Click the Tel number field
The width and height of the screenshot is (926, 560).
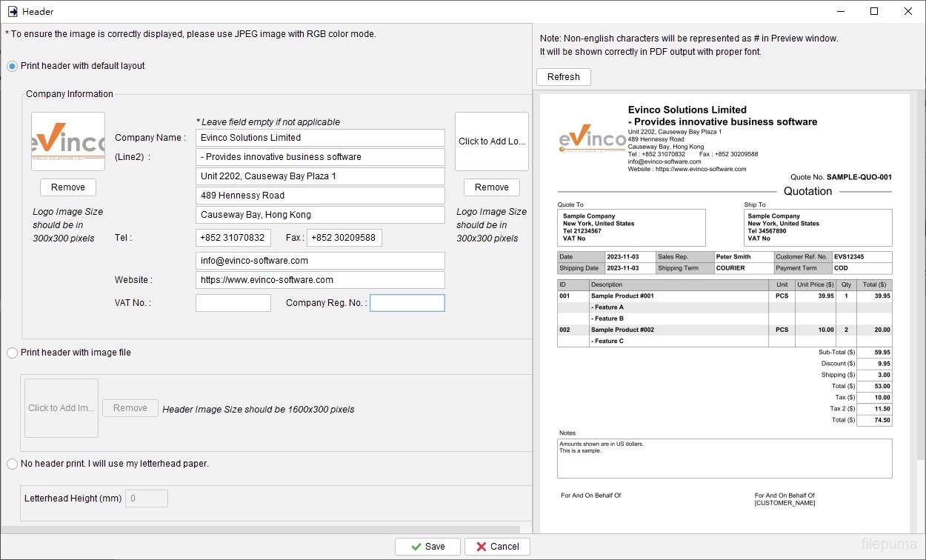[x=233, y=238]
